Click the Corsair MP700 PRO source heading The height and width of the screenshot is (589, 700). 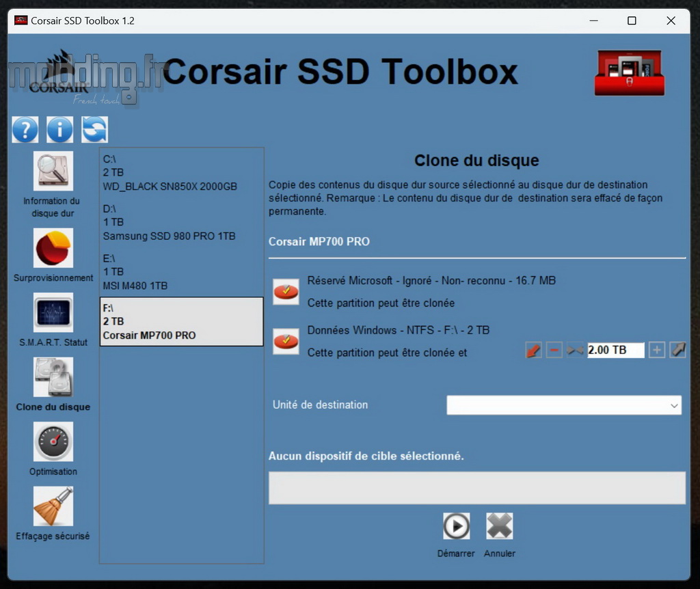pos(319,241)
